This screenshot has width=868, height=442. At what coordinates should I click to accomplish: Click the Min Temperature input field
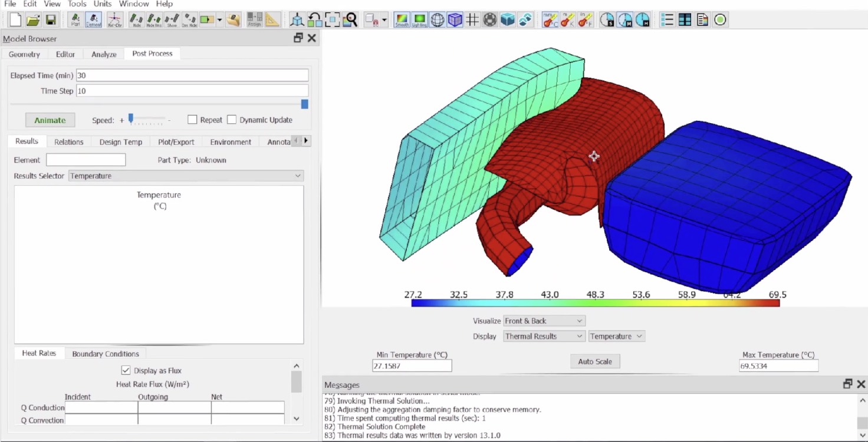[x=412, y=366]
